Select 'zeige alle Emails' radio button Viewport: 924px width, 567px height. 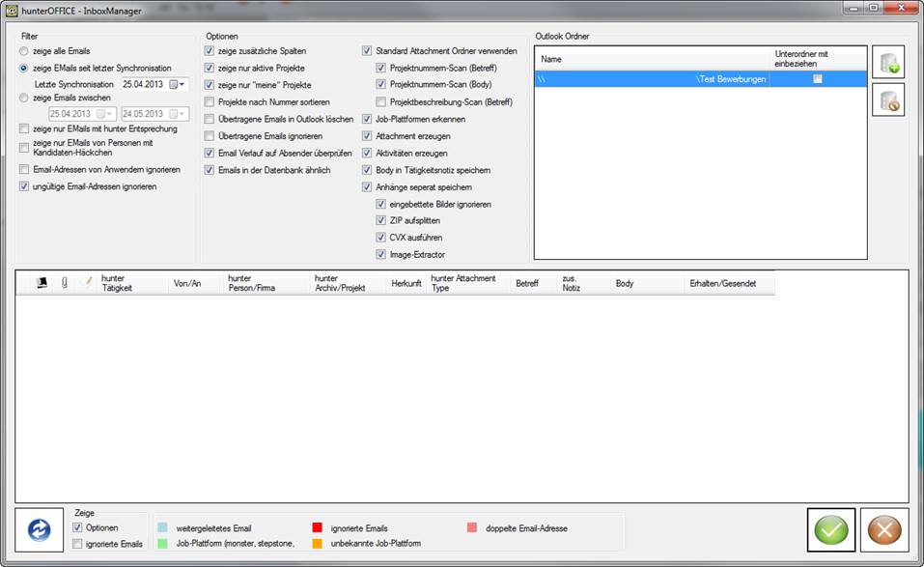[24, 50]
